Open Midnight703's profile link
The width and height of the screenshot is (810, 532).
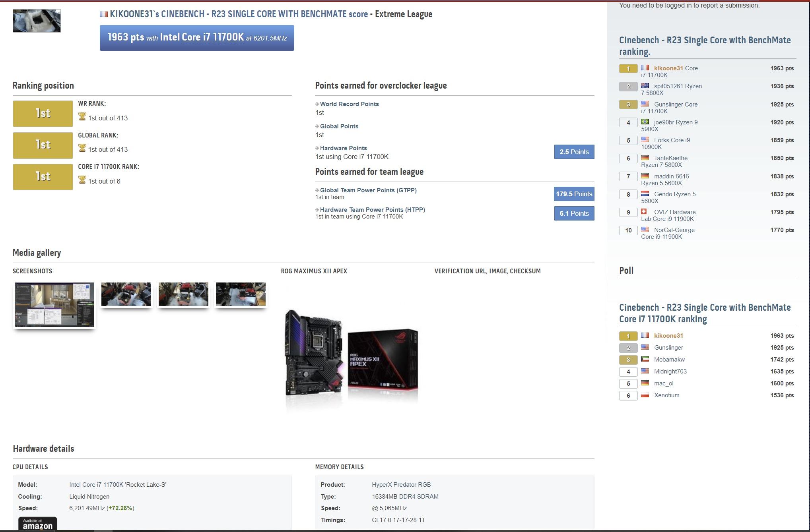pos(670,371)
